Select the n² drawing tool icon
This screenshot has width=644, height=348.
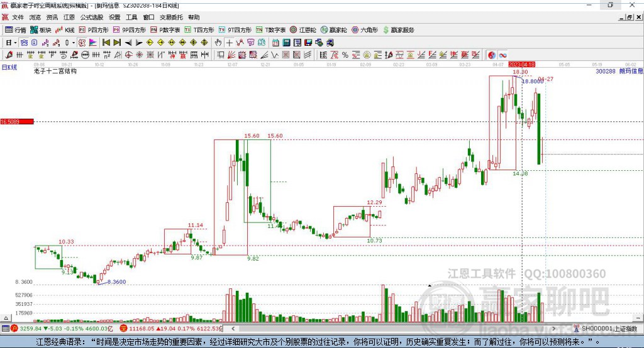pos(107,55)
